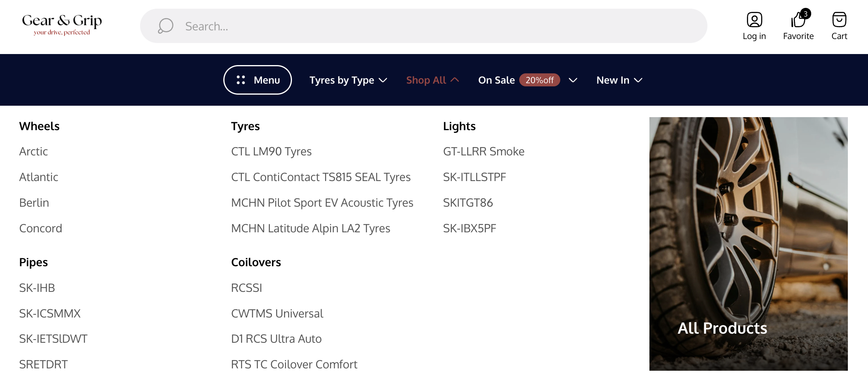868x381 pixels.
Task: Click the 20%off sale badge
Action: point(539,80)
